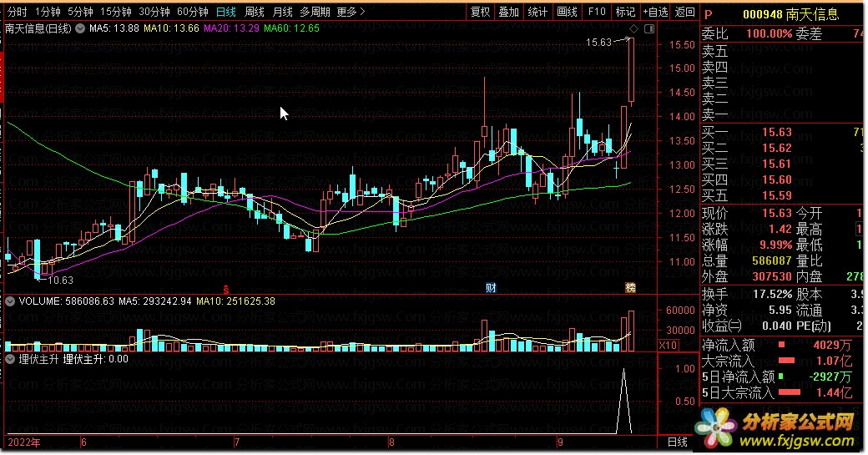The width and height of the screenshot is (868, 455).
Task: Click the 换手 17.52% value
Action: pyautogui.click(x=772, y=294)
